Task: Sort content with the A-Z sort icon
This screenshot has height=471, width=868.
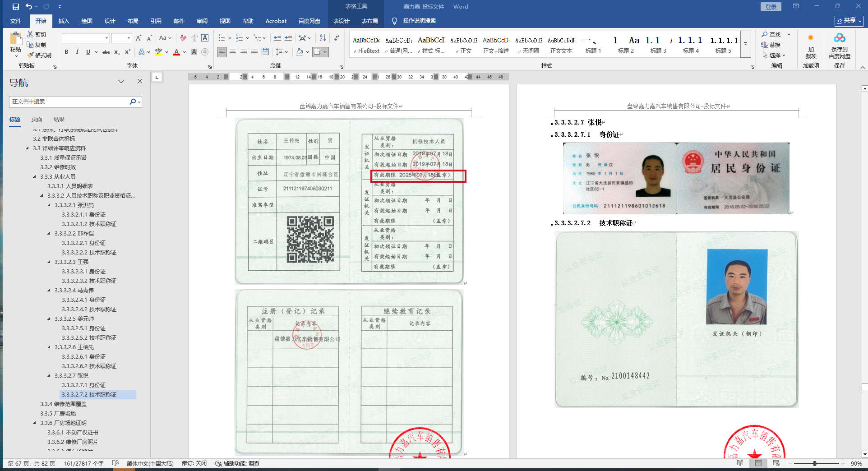Action: [x=323, y=38]
